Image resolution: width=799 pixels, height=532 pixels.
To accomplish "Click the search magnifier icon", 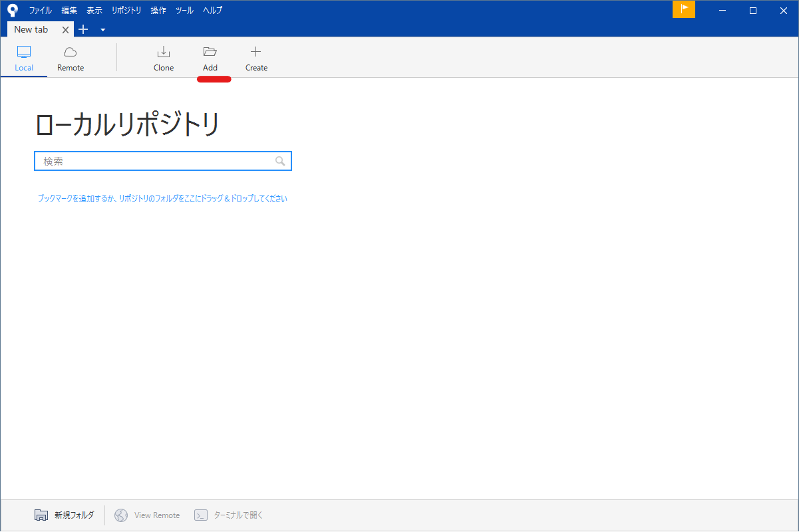I will [x=280, y=161].
